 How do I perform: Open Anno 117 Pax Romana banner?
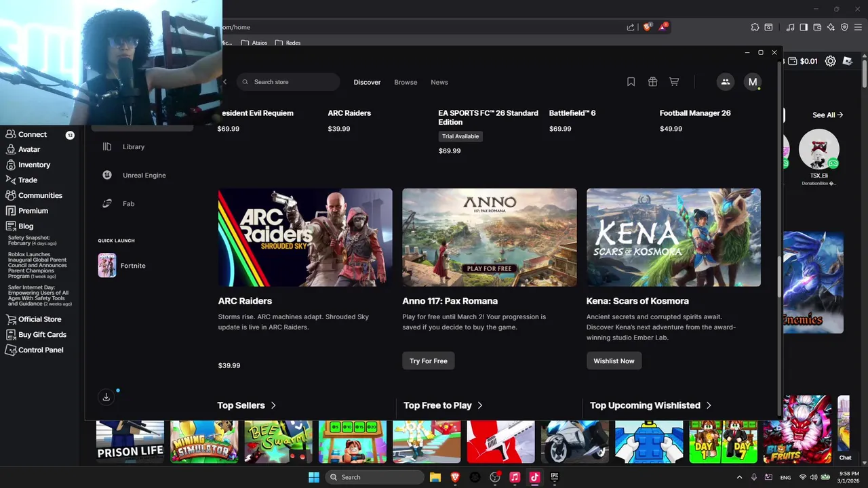(490, 237)
